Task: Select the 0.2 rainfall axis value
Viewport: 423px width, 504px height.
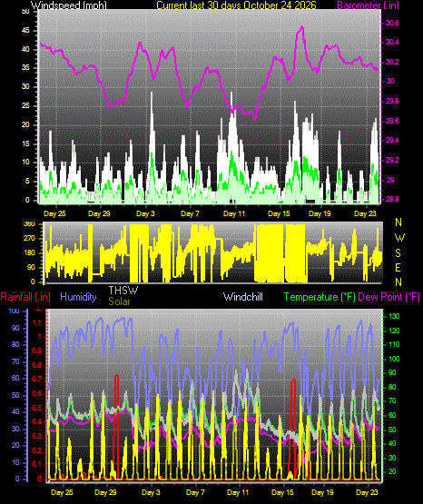Action: [x=37, y=451]
